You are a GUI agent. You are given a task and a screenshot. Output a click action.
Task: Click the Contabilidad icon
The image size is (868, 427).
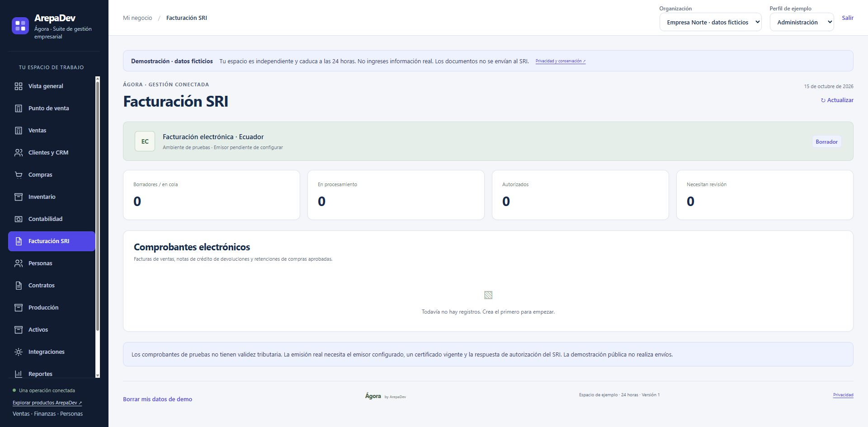[x=19, y=219]
